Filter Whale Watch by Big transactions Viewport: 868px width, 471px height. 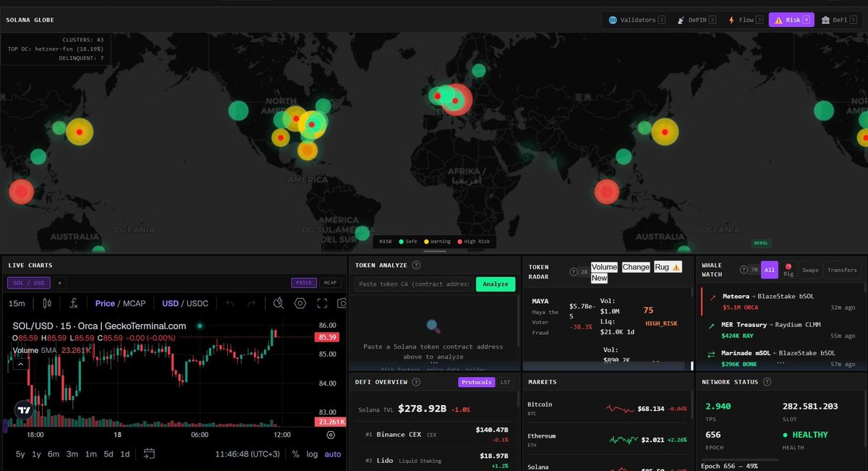[x=788, y=270]
